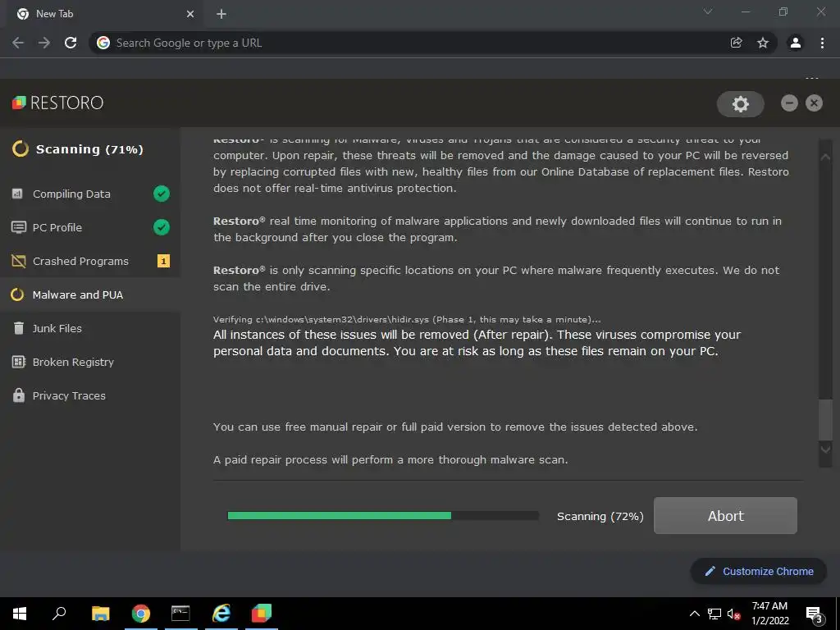Close the New Tab tab

190,14
